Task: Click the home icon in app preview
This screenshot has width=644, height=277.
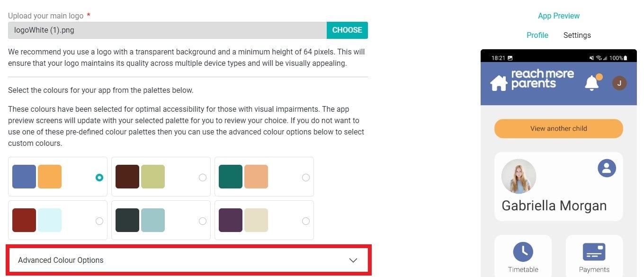Action: tap(499, 83)
